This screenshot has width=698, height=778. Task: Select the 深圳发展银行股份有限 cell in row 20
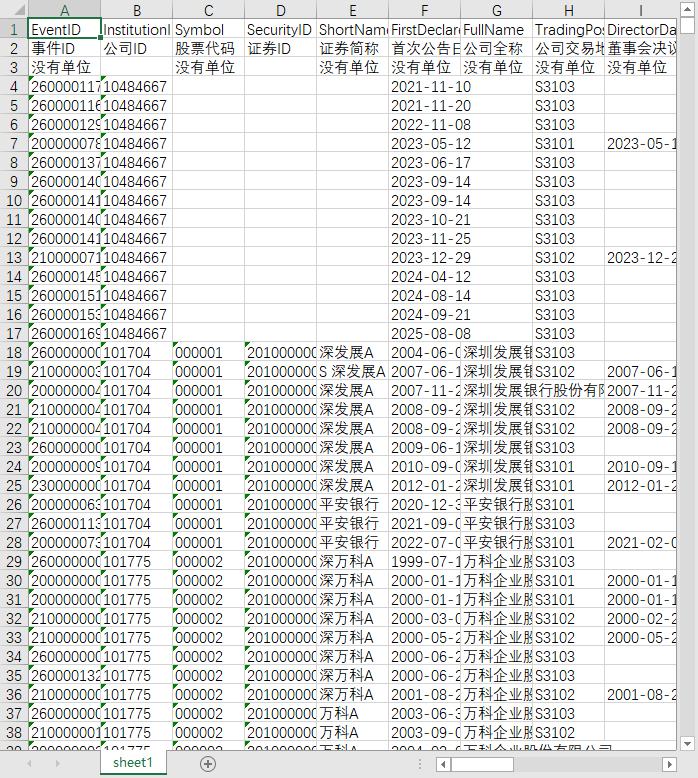click(496, 390)
